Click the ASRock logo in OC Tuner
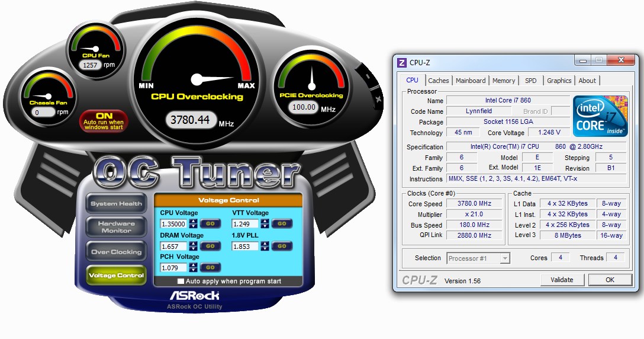 [194, 295]
